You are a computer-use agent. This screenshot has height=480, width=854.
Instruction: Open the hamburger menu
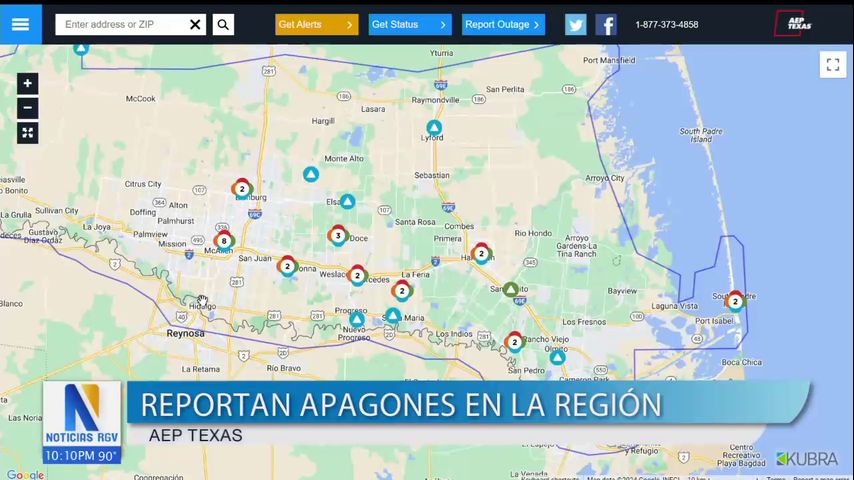click(20, 24)
